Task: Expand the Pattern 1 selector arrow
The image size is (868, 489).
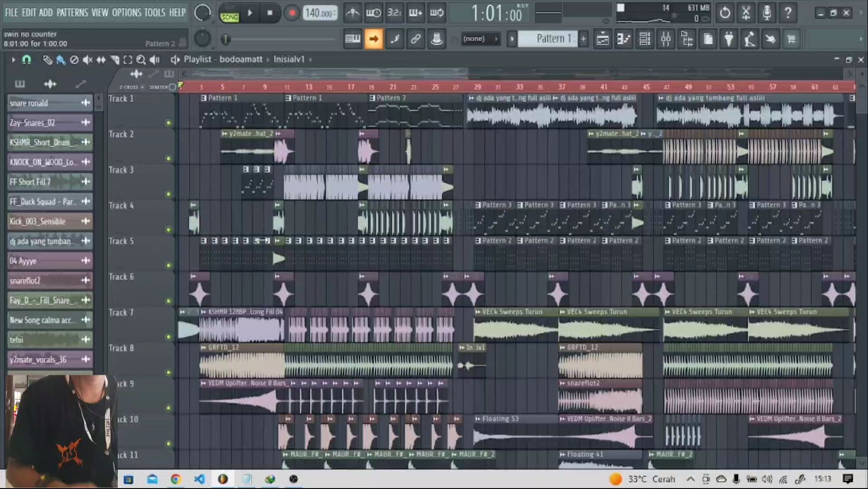Action: (512, 39)
